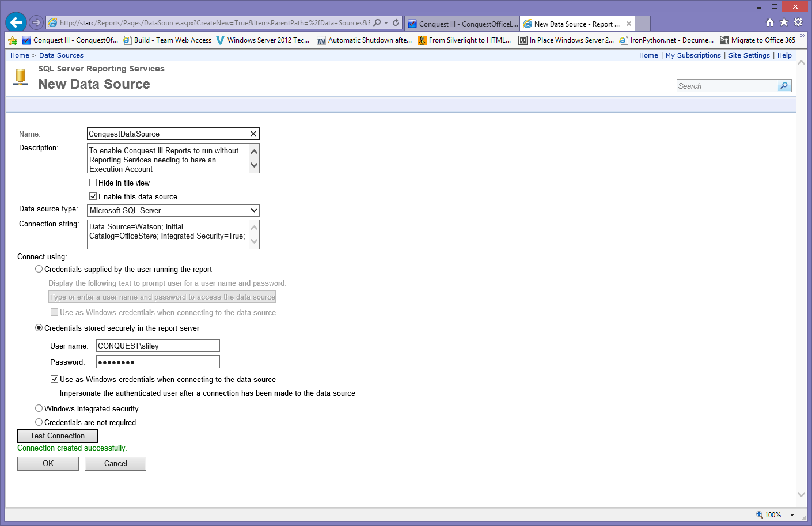Click in the Password field
The width and height of the screenshot is (812, 526).
click(x=158, y=362)
